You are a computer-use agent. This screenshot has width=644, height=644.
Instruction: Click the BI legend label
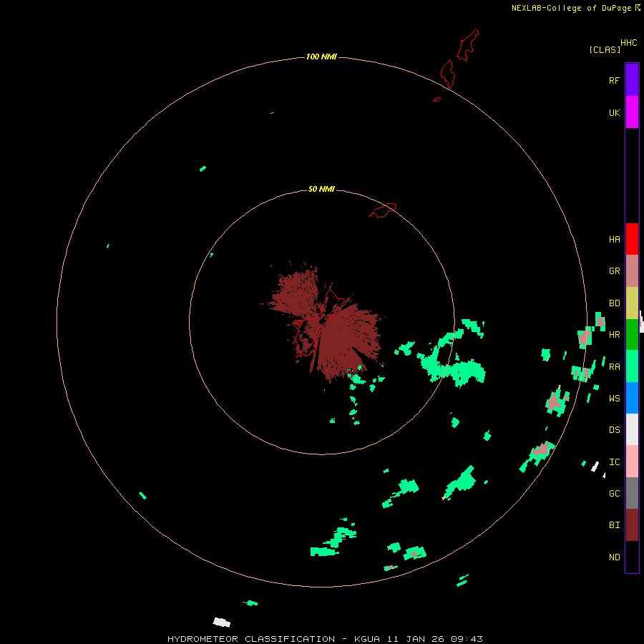[615, 525]
